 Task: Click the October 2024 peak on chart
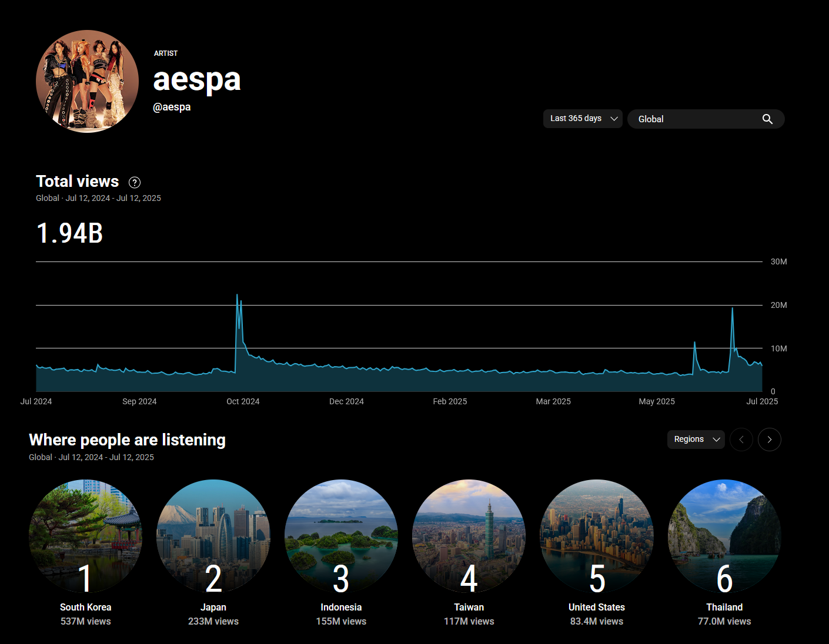237,295
